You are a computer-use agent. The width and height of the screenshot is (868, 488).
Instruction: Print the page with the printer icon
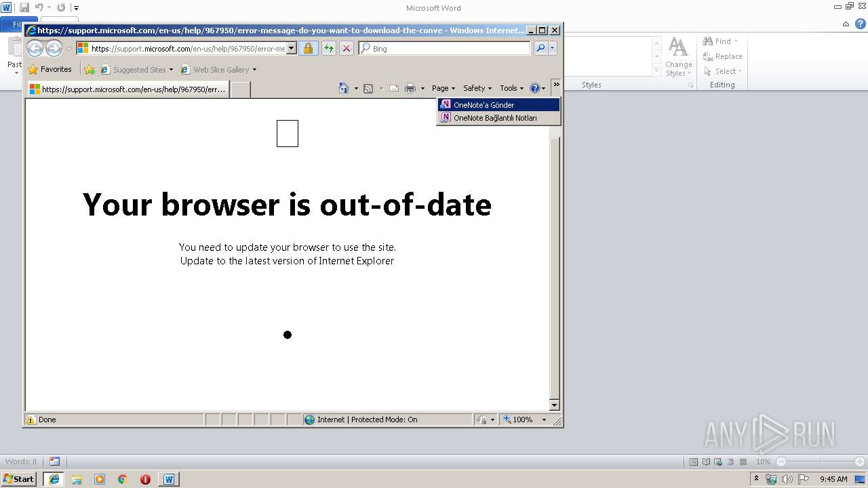pyautogui.click(x=410, y=88)
